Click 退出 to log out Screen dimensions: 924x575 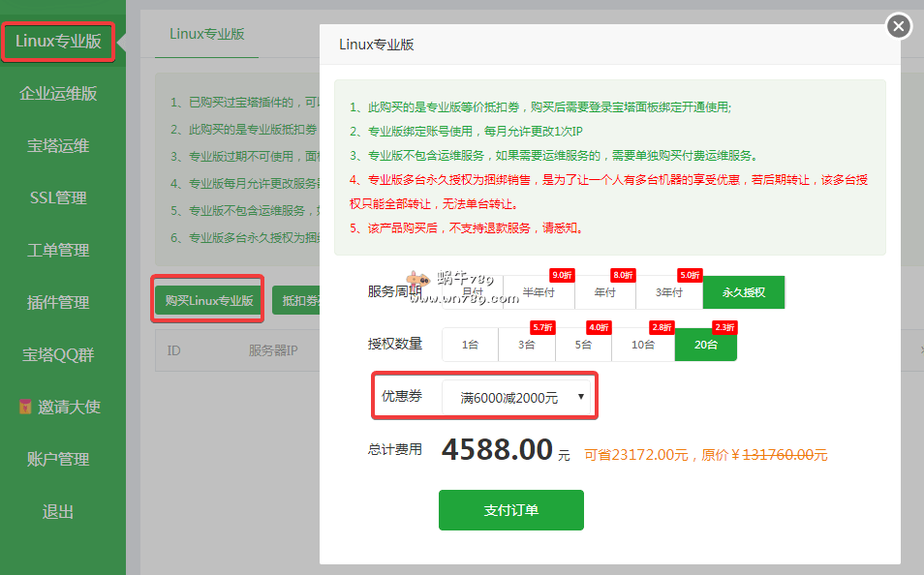tap(58, 511)
